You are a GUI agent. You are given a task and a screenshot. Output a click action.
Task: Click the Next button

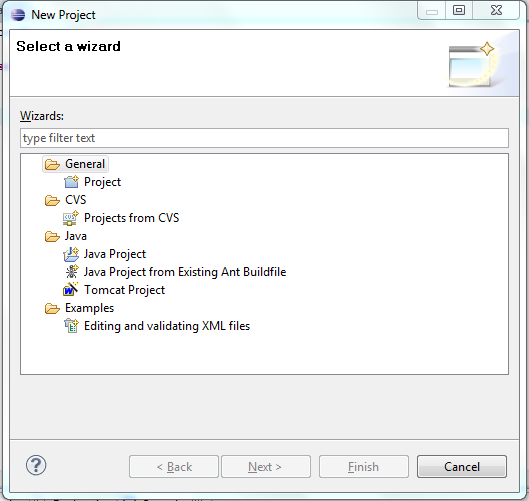[266, 467]
